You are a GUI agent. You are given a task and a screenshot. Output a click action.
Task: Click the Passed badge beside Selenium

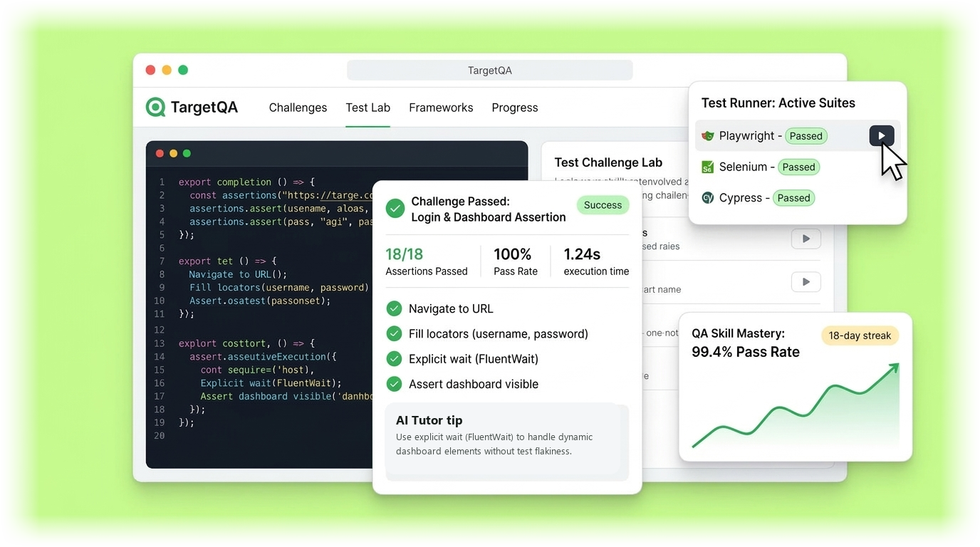(798, 167)
